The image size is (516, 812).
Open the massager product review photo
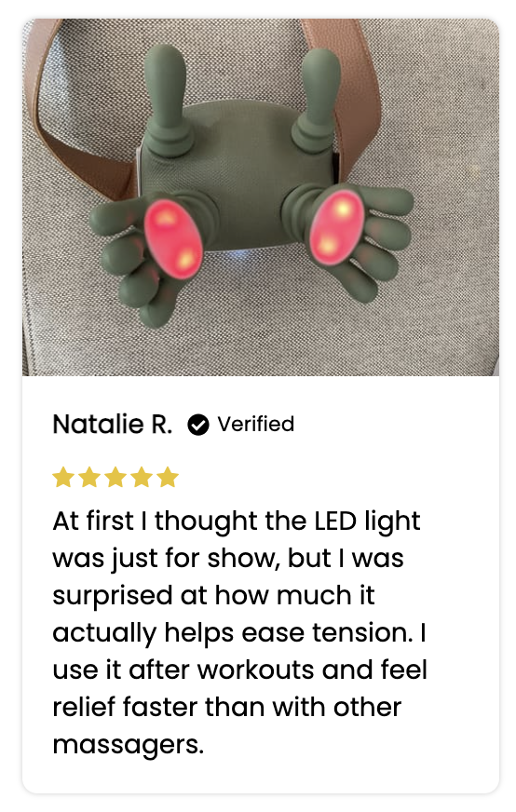pos(261,196)
